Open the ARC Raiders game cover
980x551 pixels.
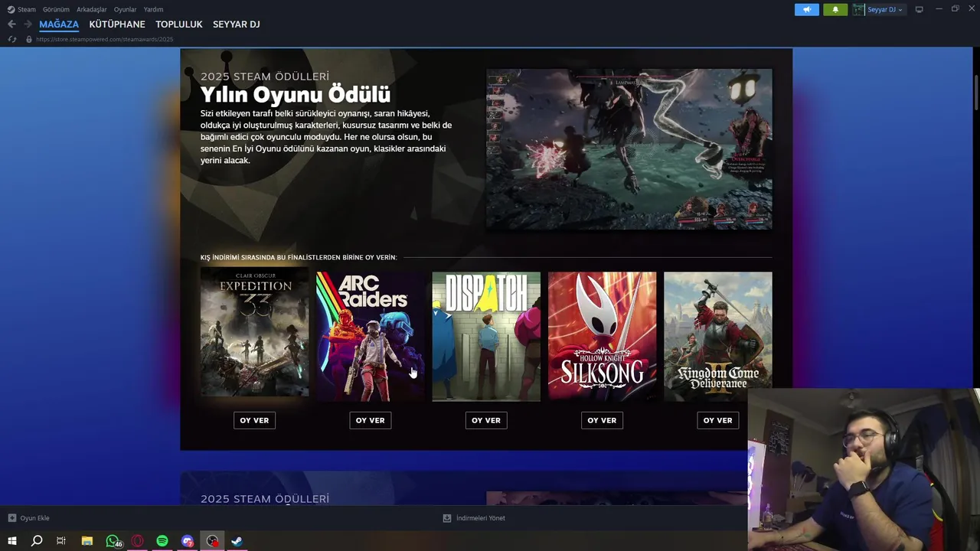(371, 336)
